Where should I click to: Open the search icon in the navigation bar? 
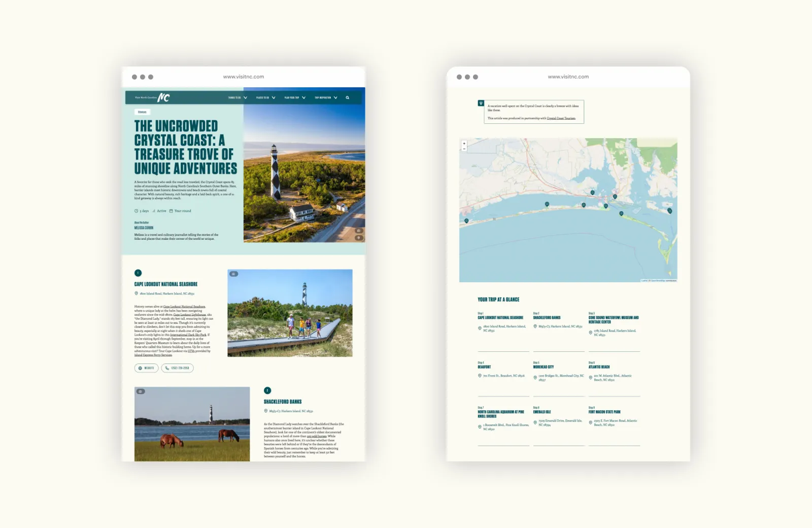coord(347,97)
